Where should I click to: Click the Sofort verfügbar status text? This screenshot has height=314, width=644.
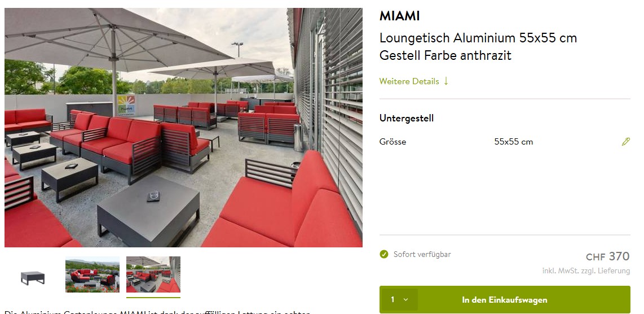coord(422,254)
